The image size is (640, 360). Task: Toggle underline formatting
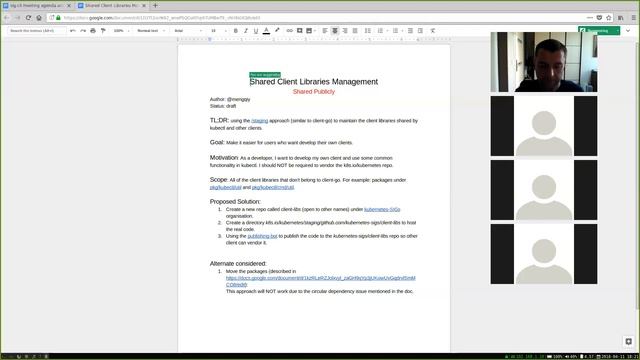(256, 31)
